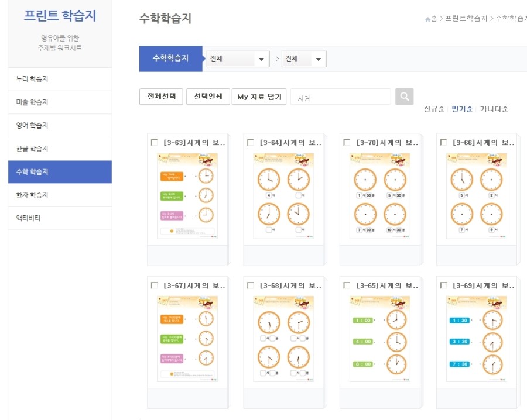This screenshot has width=527, height=420.
Task: Check the box for worksheet [3-65]
Action: click(347, 285)
